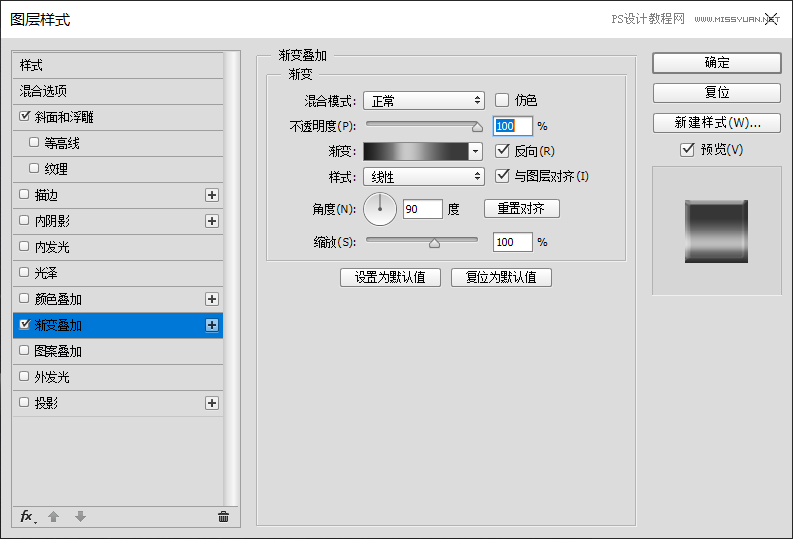Uncheck the 斜面和浮雕 checkbox
Screen dimensions: 793x539
(x=24, y=116)
